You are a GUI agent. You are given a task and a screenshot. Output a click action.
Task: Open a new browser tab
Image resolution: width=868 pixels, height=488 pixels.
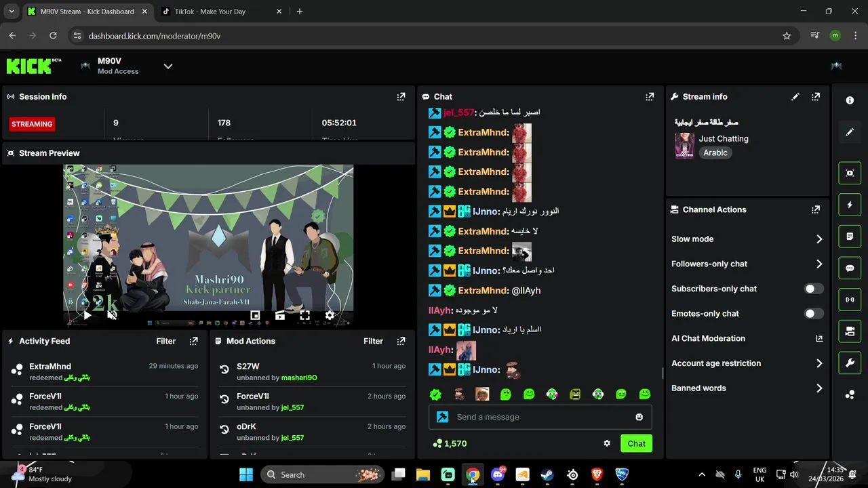coord(300,12)
